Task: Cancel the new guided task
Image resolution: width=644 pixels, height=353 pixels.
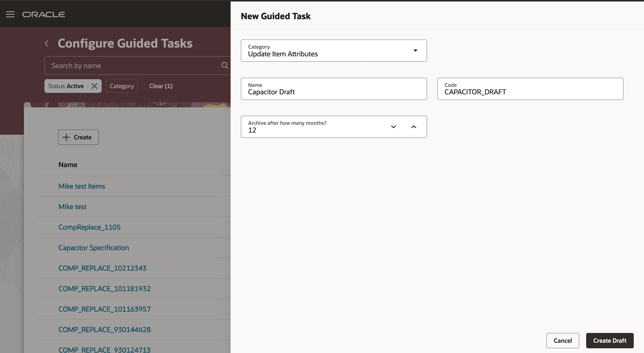Action: [x=562, y=340]
